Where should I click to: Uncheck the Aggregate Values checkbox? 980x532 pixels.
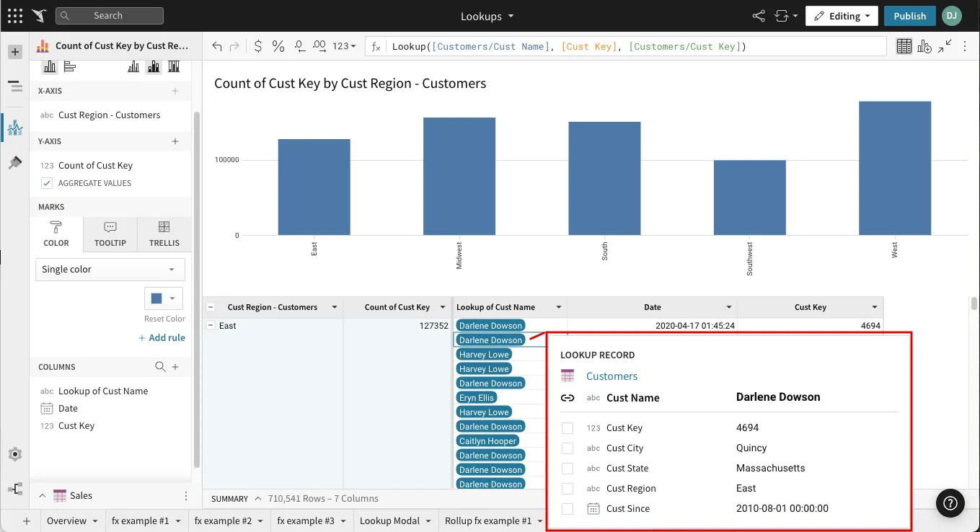pos(47,183)
